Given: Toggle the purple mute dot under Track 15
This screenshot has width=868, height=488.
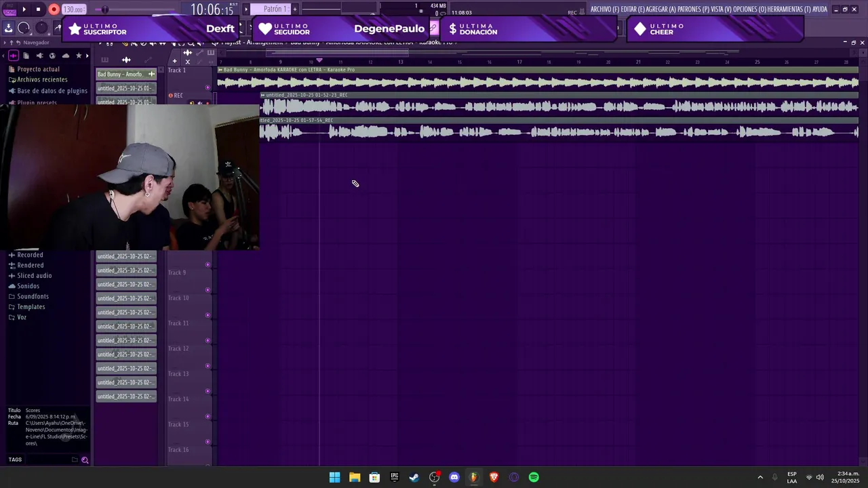Looking at the screenshot, I should pyautogui.click(x=208, y=442).
